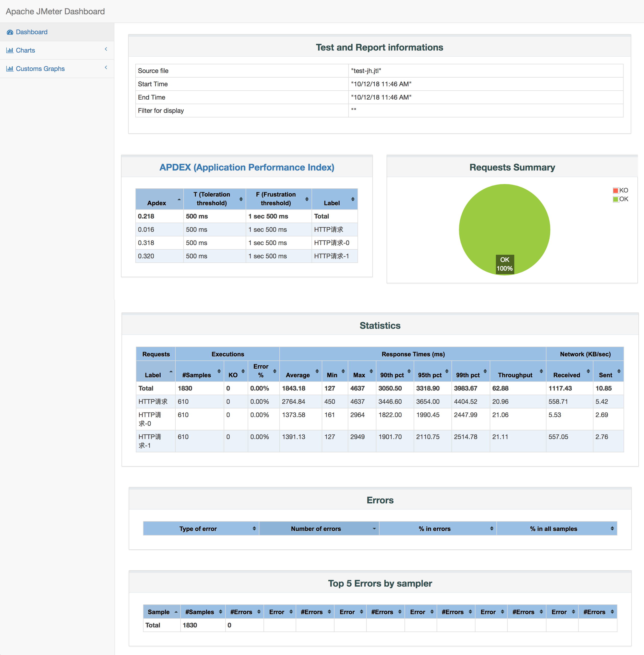Expand the Customs Graphs menu chevron

click(x=106, y=68)
